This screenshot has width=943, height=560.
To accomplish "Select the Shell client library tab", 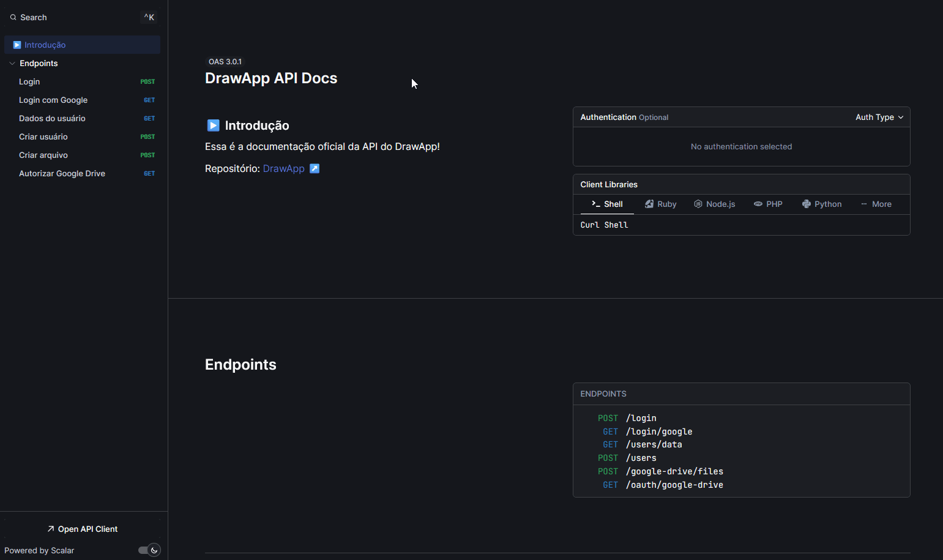I will tap(607, 204).
